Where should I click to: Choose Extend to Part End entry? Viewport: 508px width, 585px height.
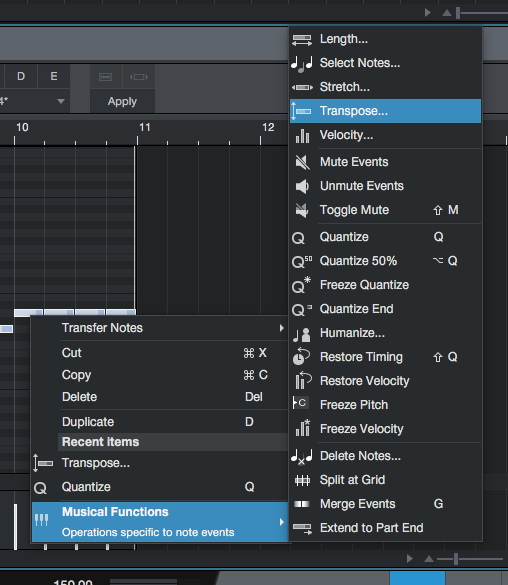click(x=385, y=528)
